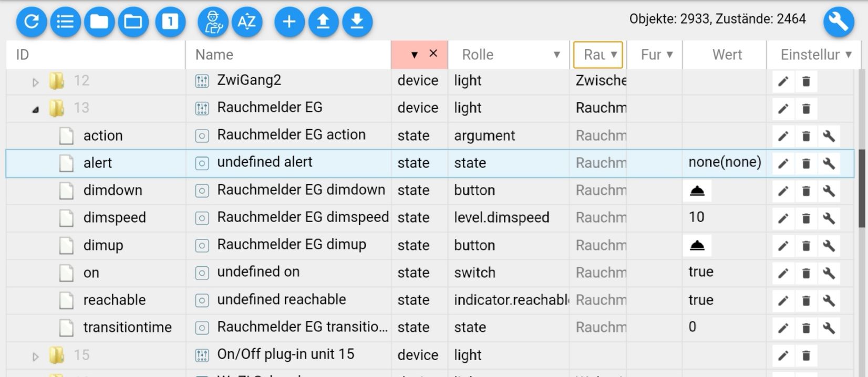The width and height of the screenshot is (868, 377).
Task: Select the reachable tree item
Action: 115,300
